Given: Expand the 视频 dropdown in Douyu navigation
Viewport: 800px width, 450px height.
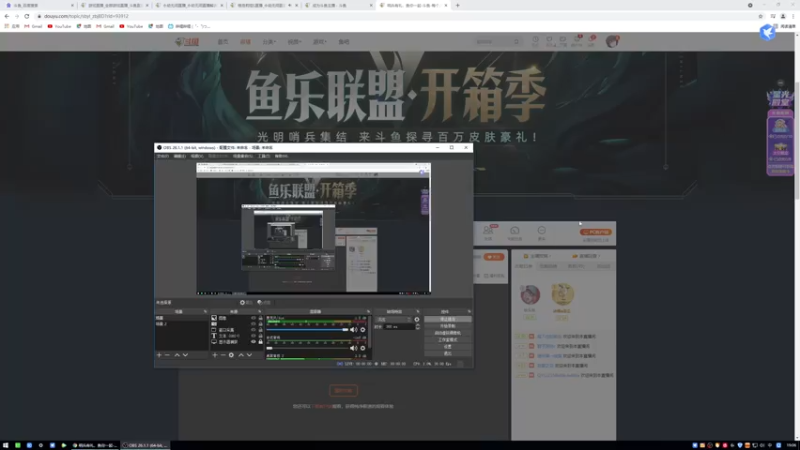Looking at the screenshot, I should 294,42.
